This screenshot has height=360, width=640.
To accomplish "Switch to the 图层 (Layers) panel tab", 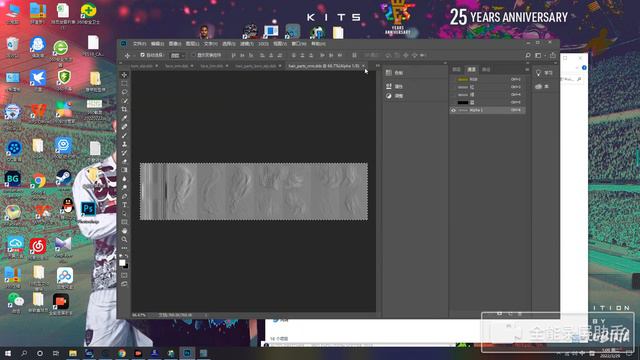I will coord(457,69).
